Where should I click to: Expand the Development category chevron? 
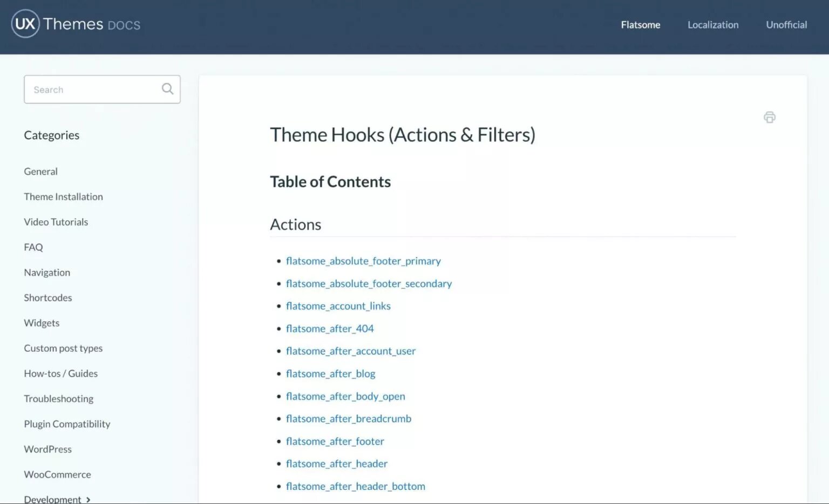[89, 499]
